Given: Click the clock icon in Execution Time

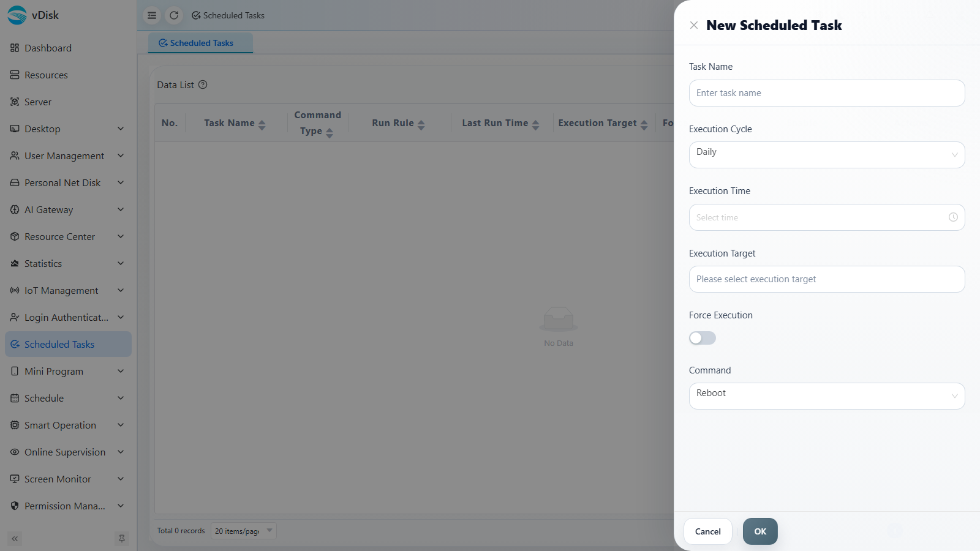Looking at the screenshot, I should pyautogui.click(x=953, y=217).
